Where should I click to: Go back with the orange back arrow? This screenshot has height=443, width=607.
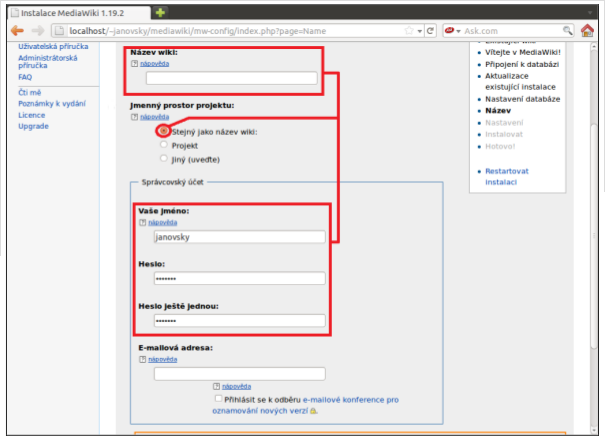(17, 31)
